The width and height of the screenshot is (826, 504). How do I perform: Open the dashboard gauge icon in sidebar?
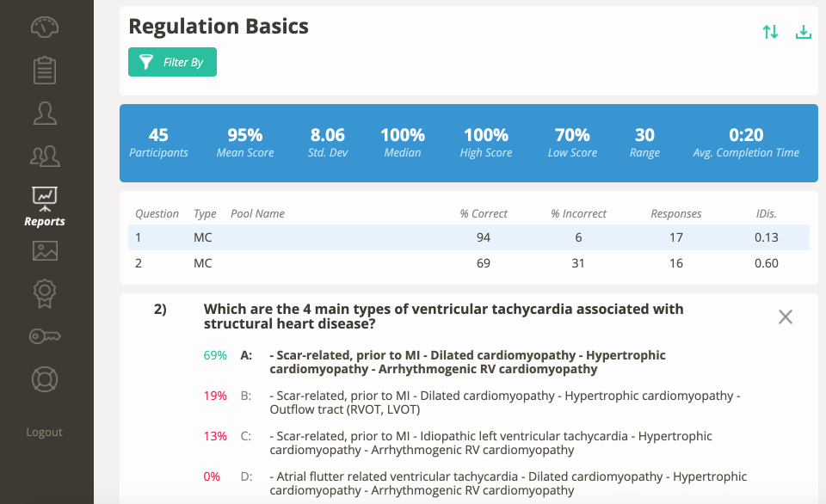44,27
